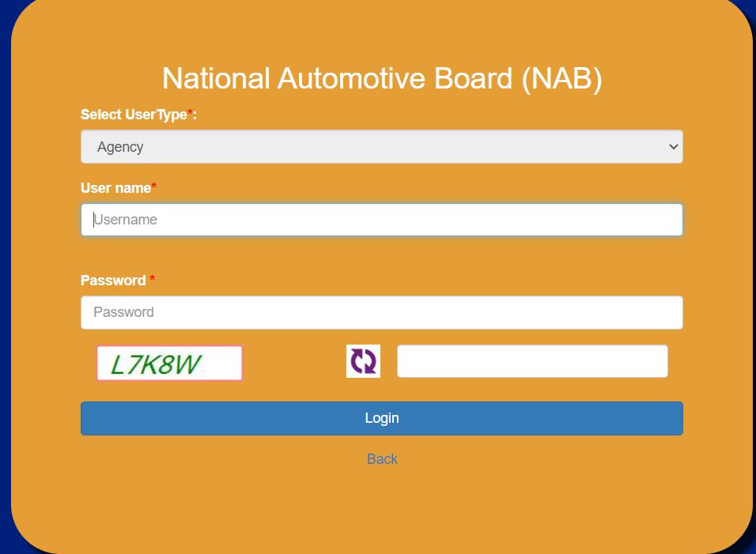
Task: Click the User name label
Action: 118,187
